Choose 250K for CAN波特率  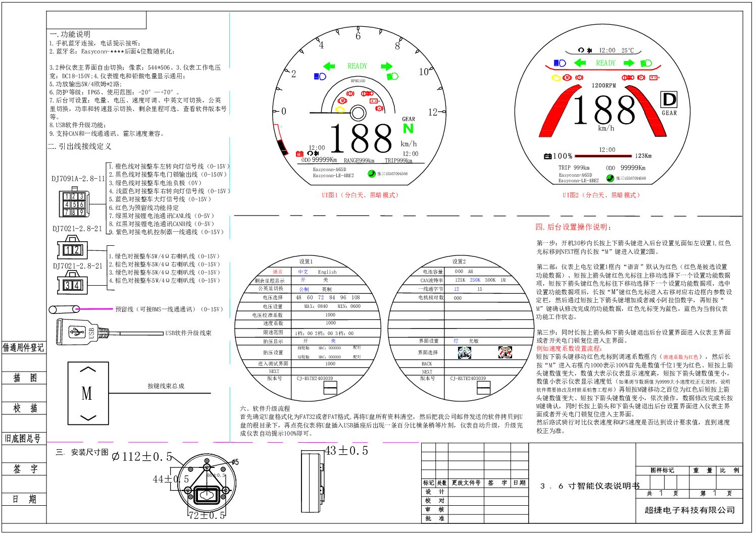(x=475, y=280)
